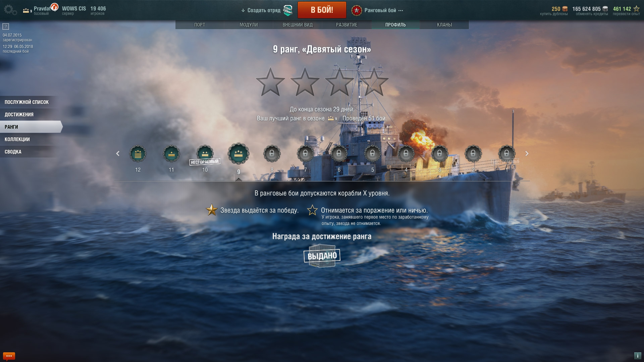Select the locked rank 8 badge
The width and height of the screenshot is (644, 362).
[272, 154]
